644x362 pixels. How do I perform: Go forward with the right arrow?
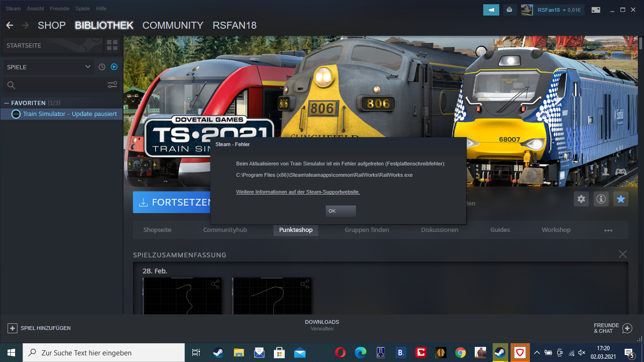(25, 25)
